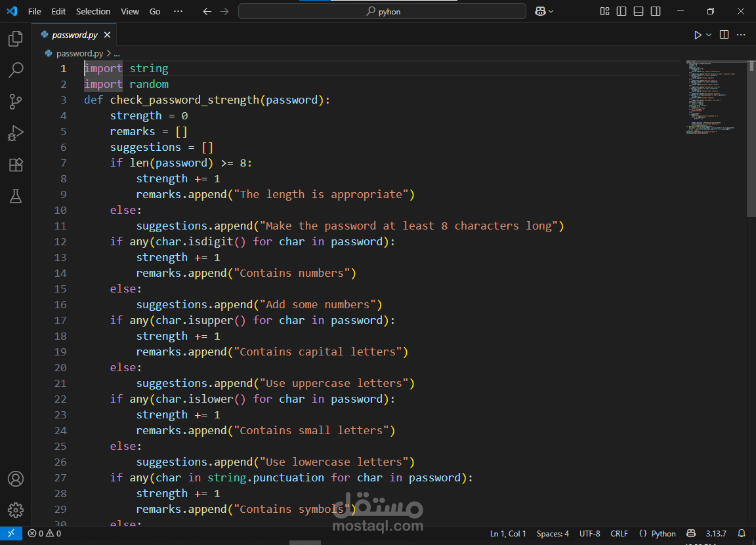756x545 pixels.
Task: Change encoding via UTF-8 status entry
Action: coord(590,533)
